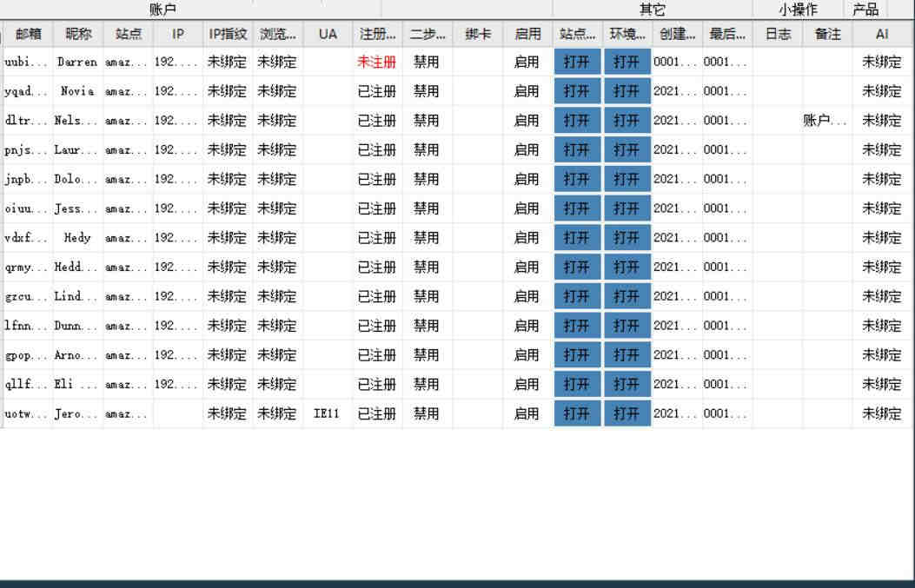The width and height of the screenshot is (915, 588).
Task: Select the uubi... email cell
Action: click(x=26, y=62)
